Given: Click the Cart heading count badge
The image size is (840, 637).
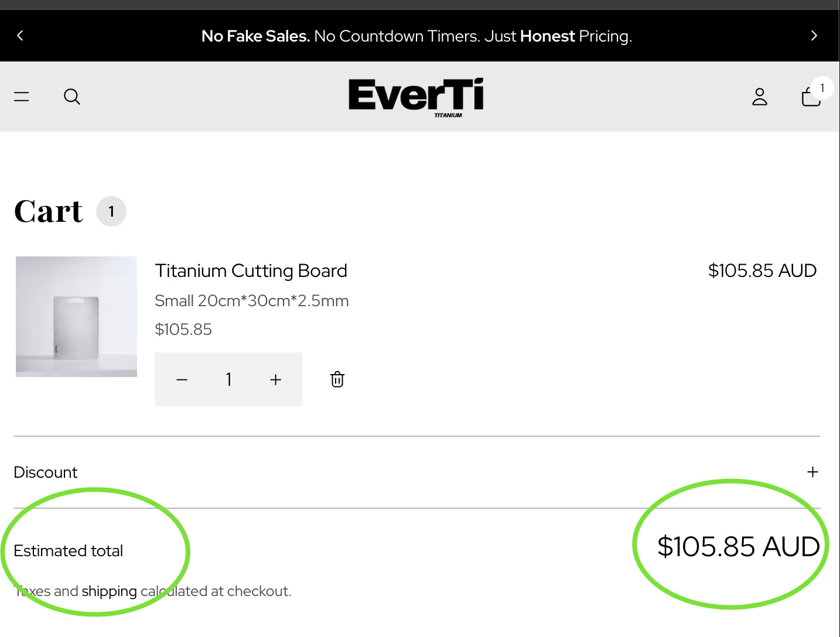Looking at the screenshot, I should (111, 211).
